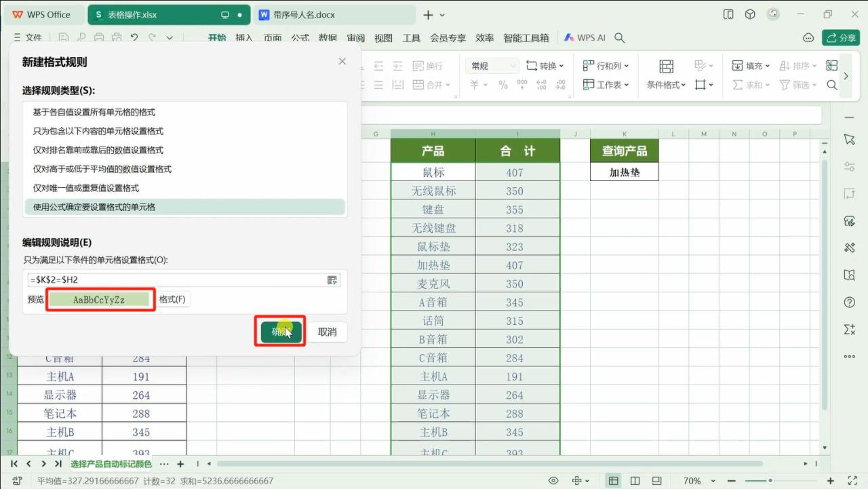Open the 视图 ribbon tab
Image resolution: width=868 pixels, height=489 pixels.
[x=384, y=38]
